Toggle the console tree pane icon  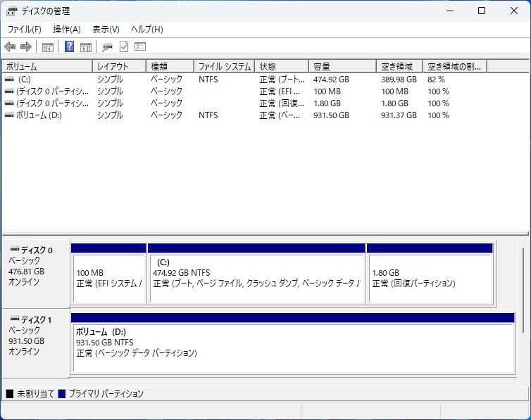[48, 47]
